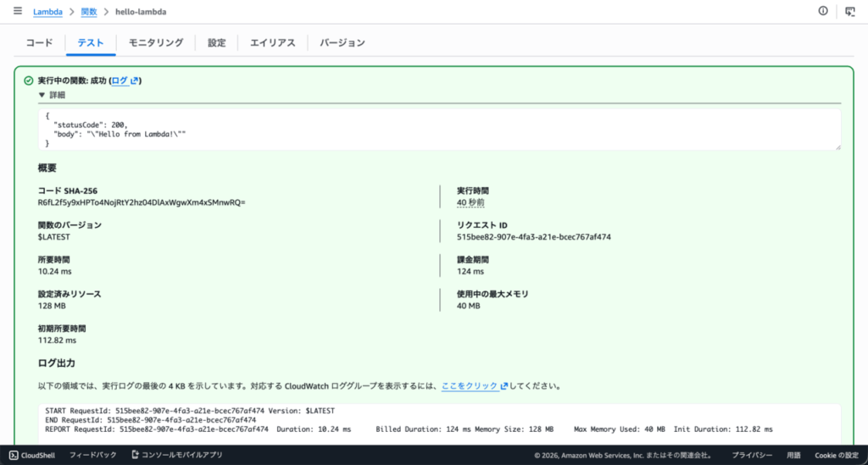Open the ここをクリック CloudWatch link
The height and width of the screenshot is (465, 868).
470,386
